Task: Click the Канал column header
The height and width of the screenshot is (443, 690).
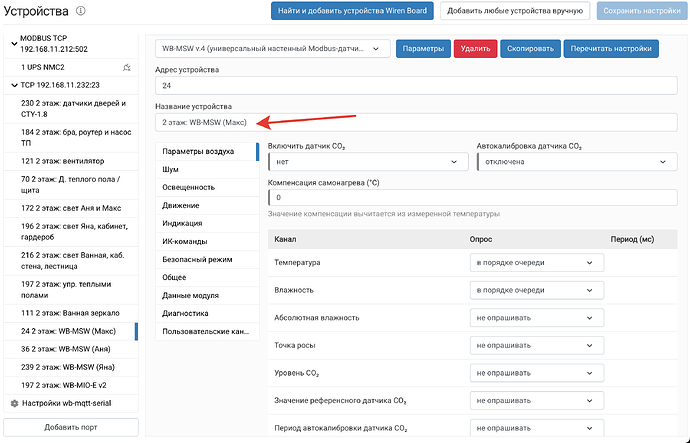Action: pos(285,239)
